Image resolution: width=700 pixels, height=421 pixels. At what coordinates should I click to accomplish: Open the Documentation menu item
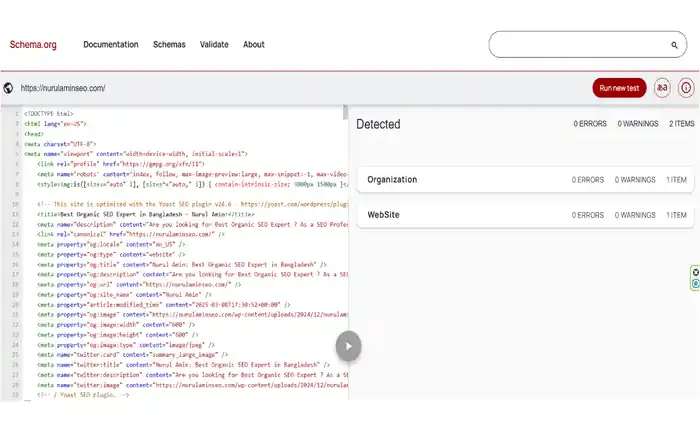pos(111,45)
